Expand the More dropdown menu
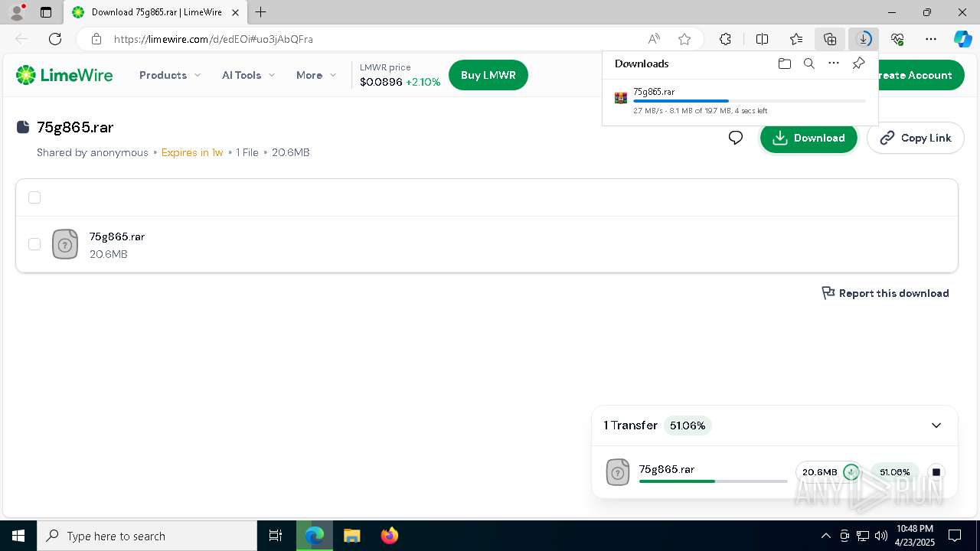 click(316, 75)
